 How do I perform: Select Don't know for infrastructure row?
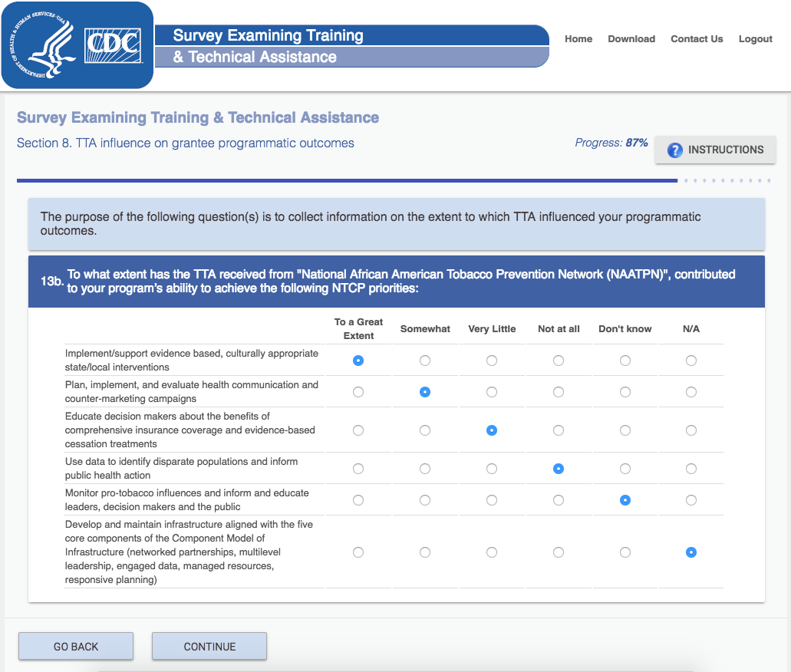tap(625, 552)
